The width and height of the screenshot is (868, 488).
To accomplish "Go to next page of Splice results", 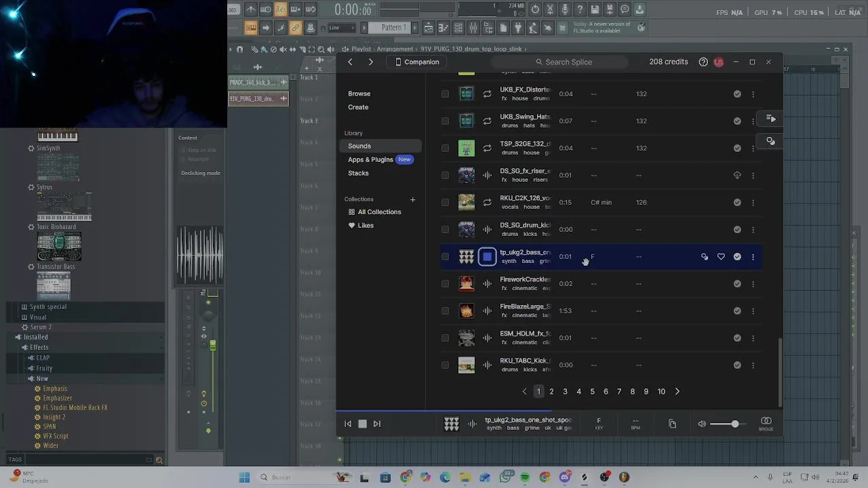I will [x=677, y=391].
